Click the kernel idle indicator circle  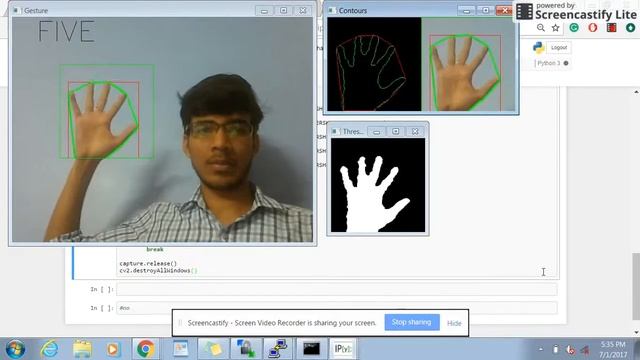566,63
